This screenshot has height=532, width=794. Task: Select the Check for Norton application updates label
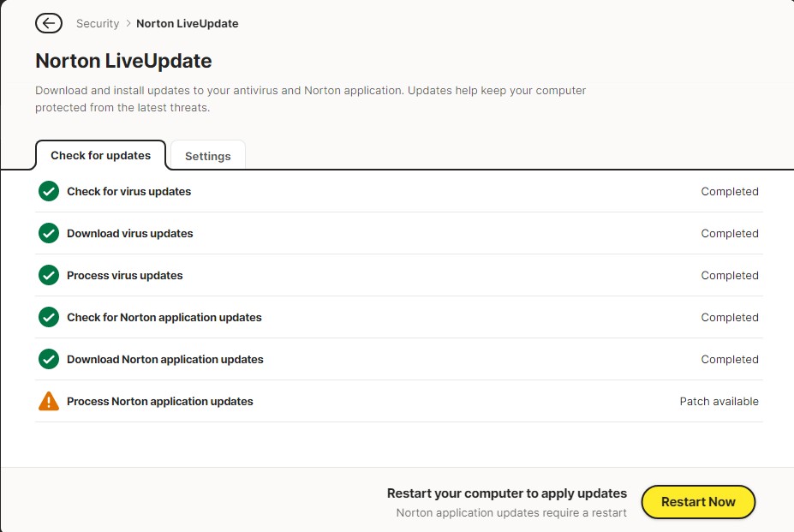164,318
